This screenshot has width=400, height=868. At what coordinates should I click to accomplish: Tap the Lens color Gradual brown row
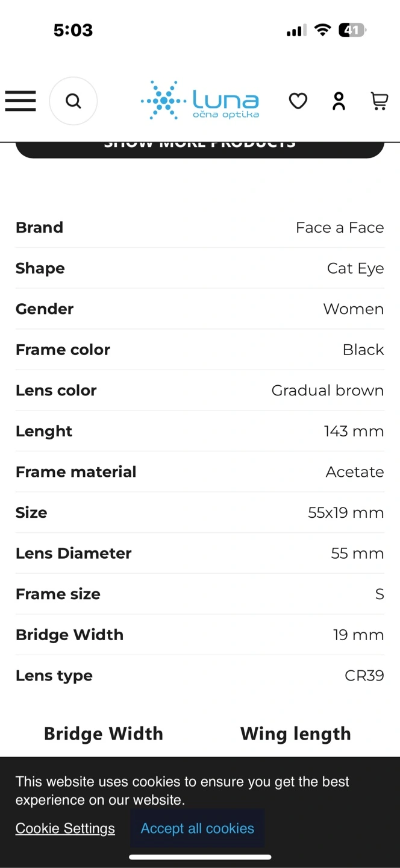click(x=200, y=390)
